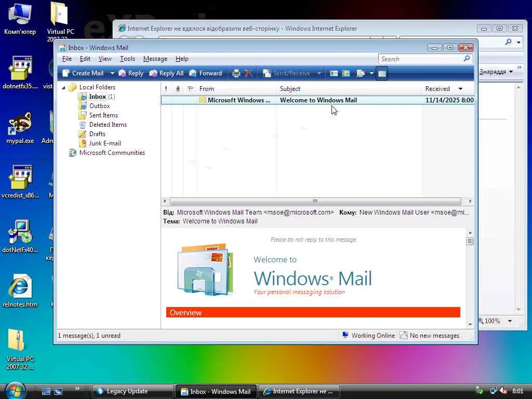Sort by the Flag column header
The image size is (532, 399).
(x=190, y=89)
